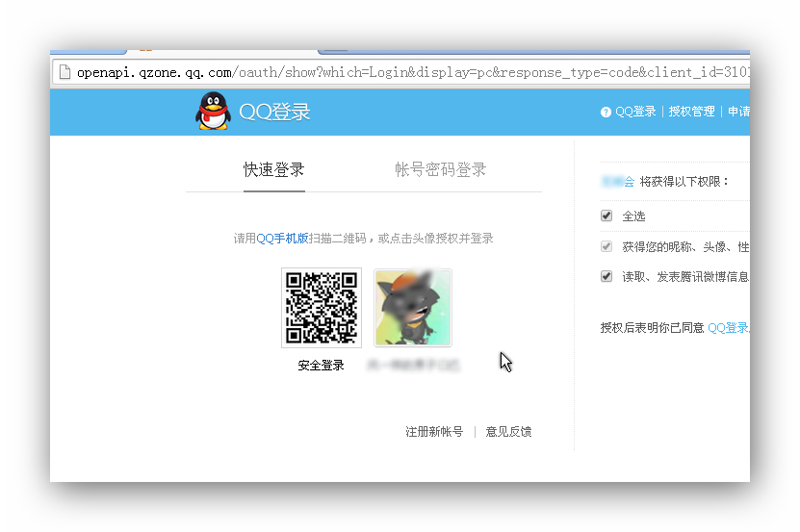800x532 pixels.
Task: Open 意见反馈 link
Action: pyautogui.click(x=508, y=432)
